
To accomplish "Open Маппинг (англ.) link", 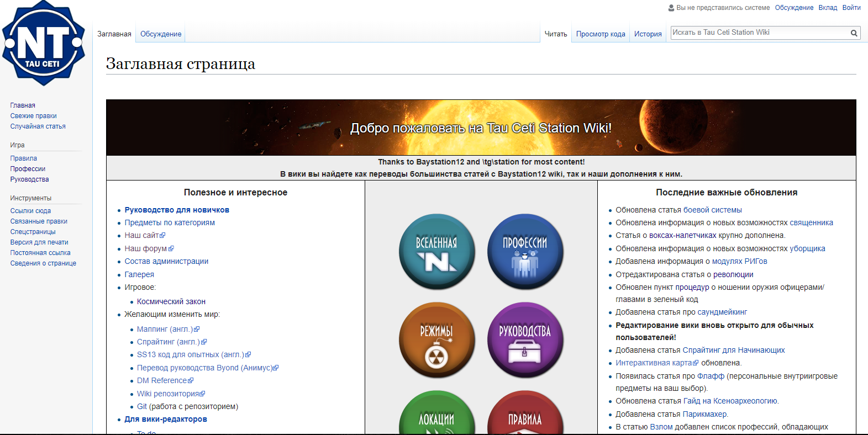I will click(168, 329).
